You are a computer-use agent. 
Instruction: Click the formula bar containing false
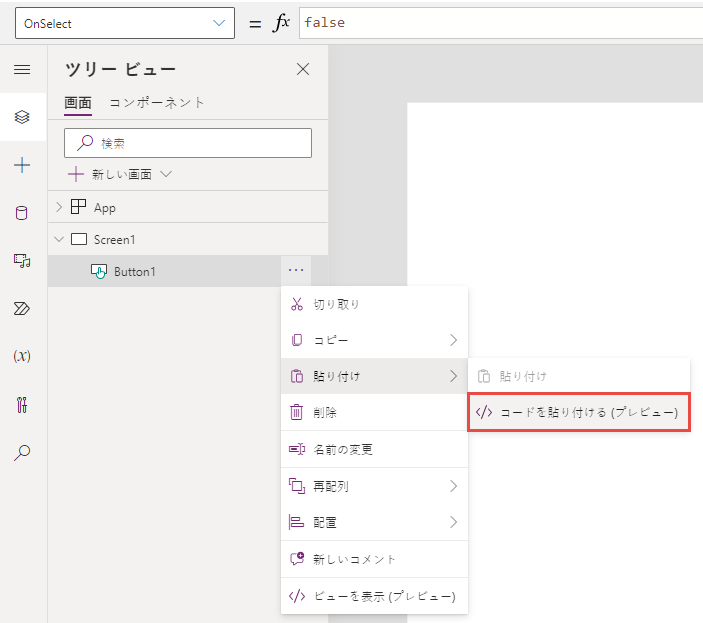coord(501,22)
